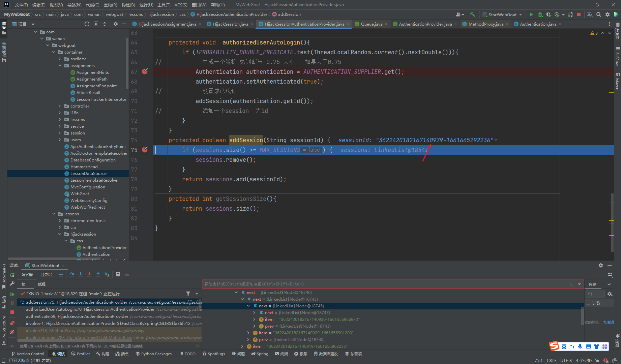Image resolution: width=621 pixels, height=364 pixels.
Task: Open debug panel settings gear icon
Action: click(601, 265)
